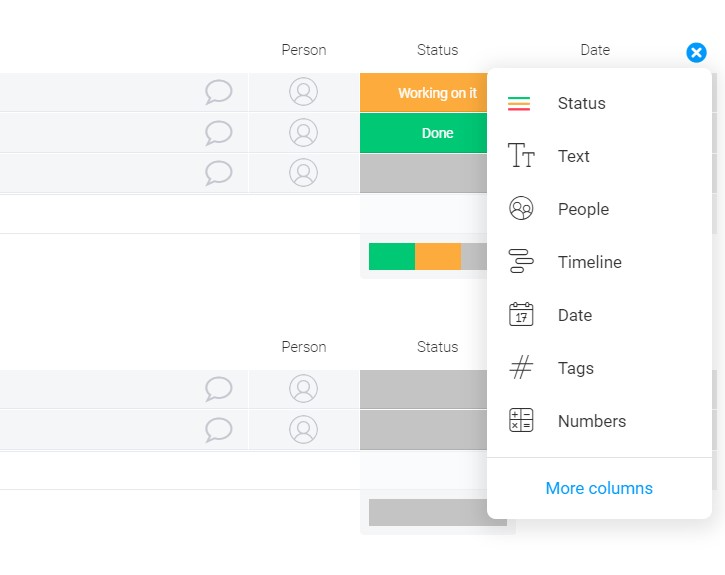Image resolution: width=725 pixels, height=575 pixels.
Task: Add a Timeline column via its icon
Action: [521, 261]
